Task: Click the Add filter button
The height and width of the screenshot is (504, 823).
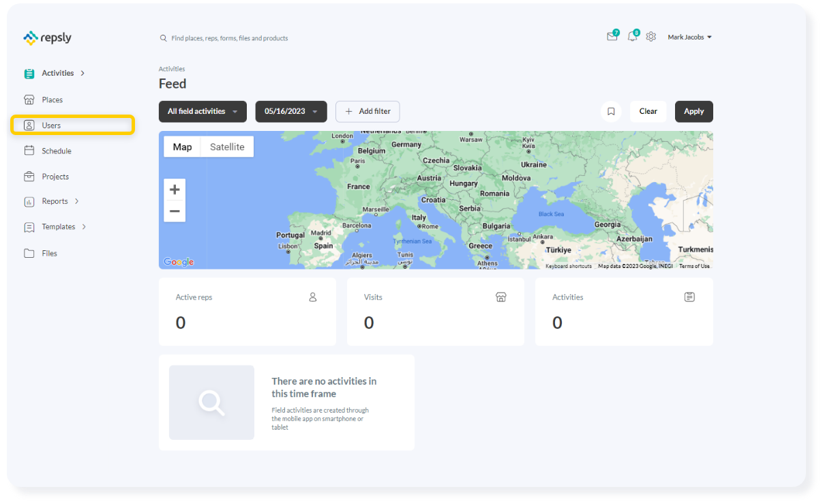Action: (x=368, y=112)
